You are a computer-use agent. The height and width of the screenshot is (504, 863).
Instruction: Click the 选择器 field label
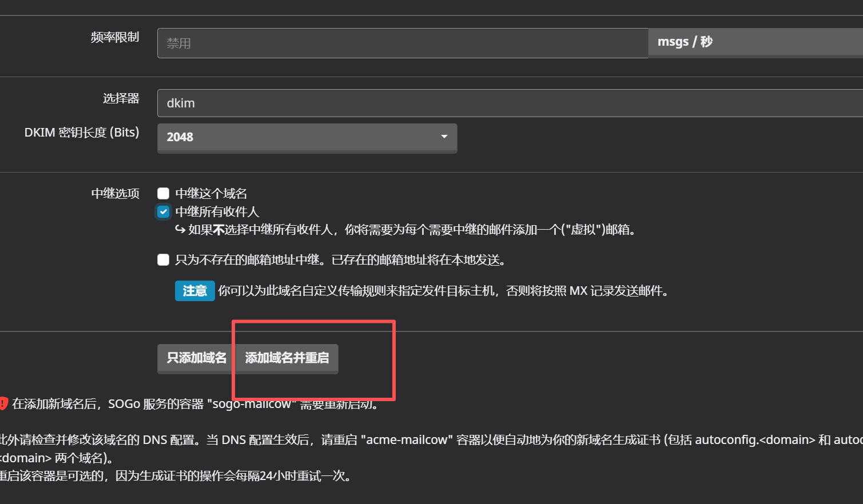(121, 98)
